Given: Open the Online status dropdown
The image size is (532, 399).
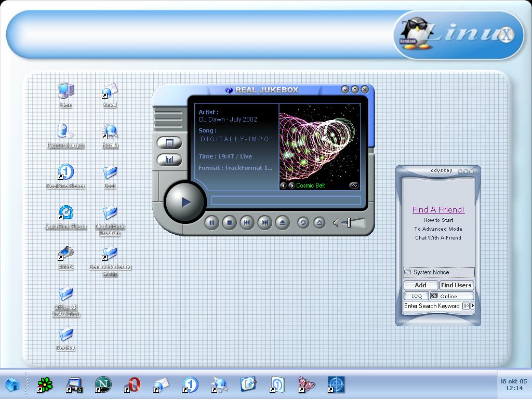Looking at the screenshot, I should (452, 296).
